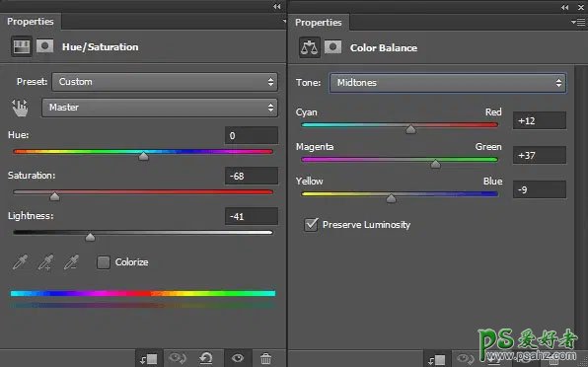The height and width of the screenshot is (367, 588).
Task: Click the Saturation value field showing -68
Action: [x=252, y=176]
